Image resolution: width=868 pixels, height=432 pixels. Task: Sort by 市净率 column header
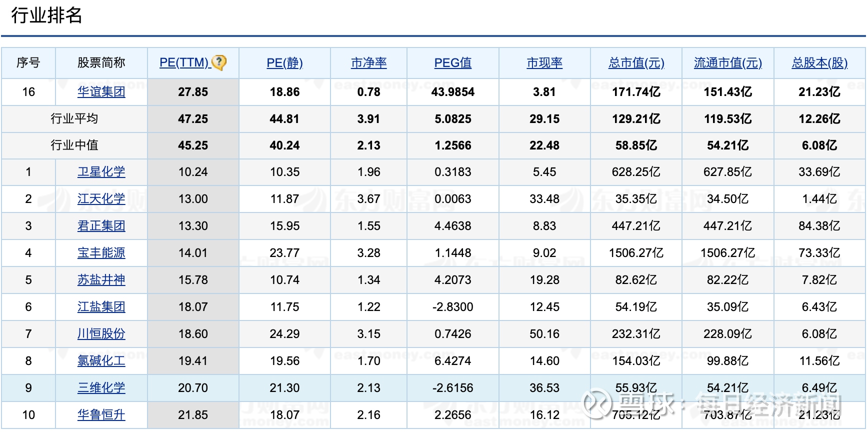(x=369, y=63)
